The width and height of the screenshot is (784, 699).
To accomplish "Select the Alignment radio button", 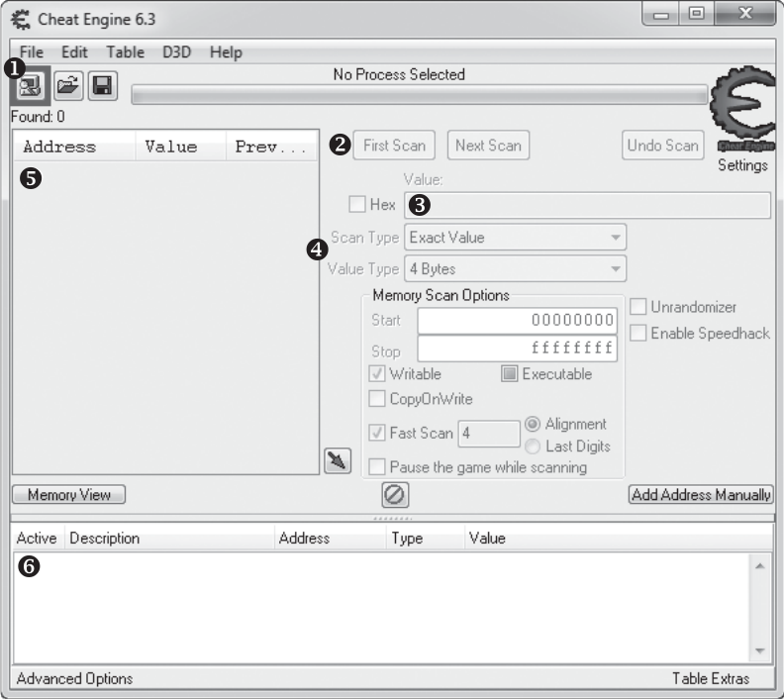I will 533,424.
